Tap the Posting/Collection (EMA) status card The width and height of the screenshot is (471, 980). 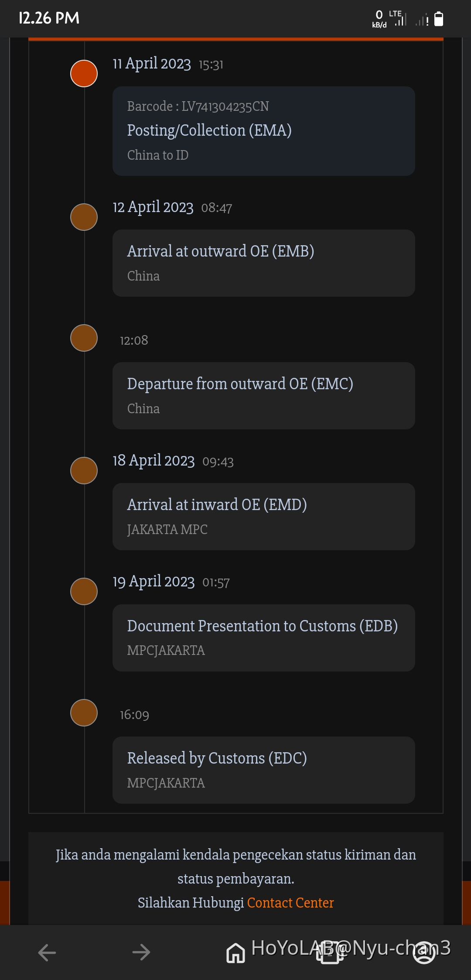click(263, 131)
